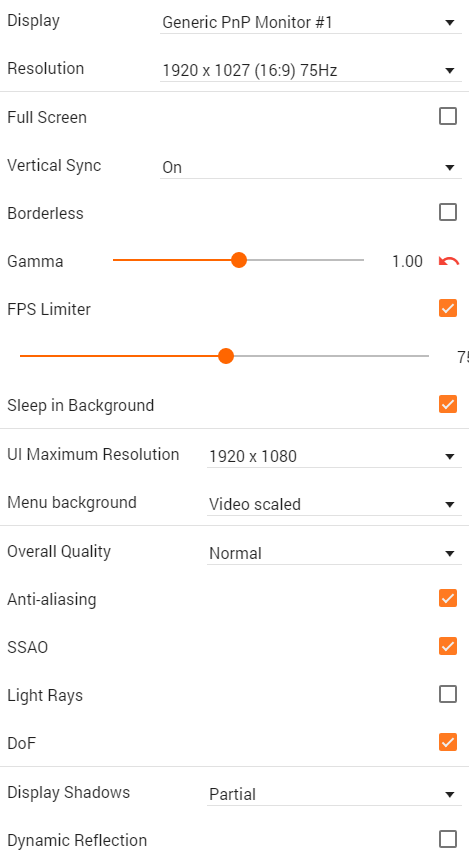Tick the Borderless checkbox
469x860 pixels.
click(448, 212)
